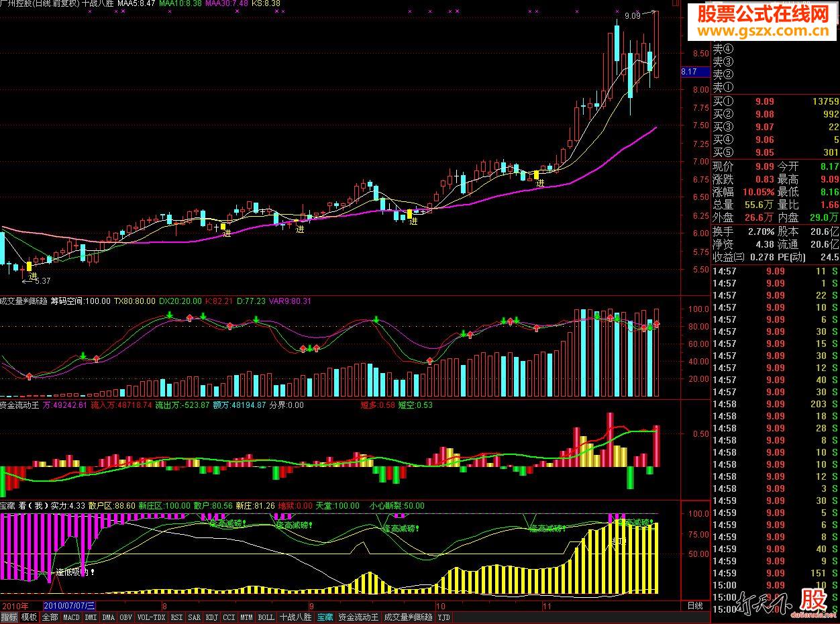Select the 全部 indicators tab

50,617
